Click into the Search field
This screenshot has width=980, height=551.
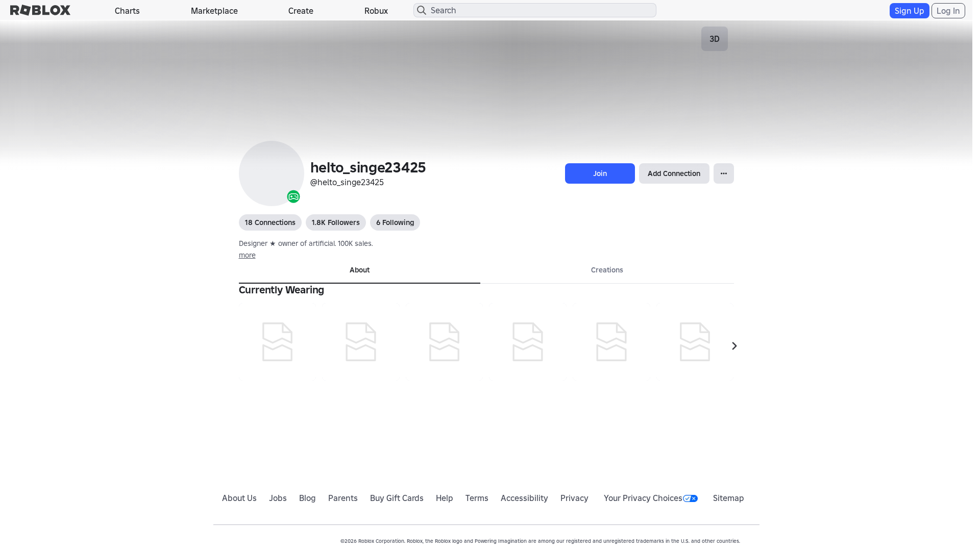[535, 10]
